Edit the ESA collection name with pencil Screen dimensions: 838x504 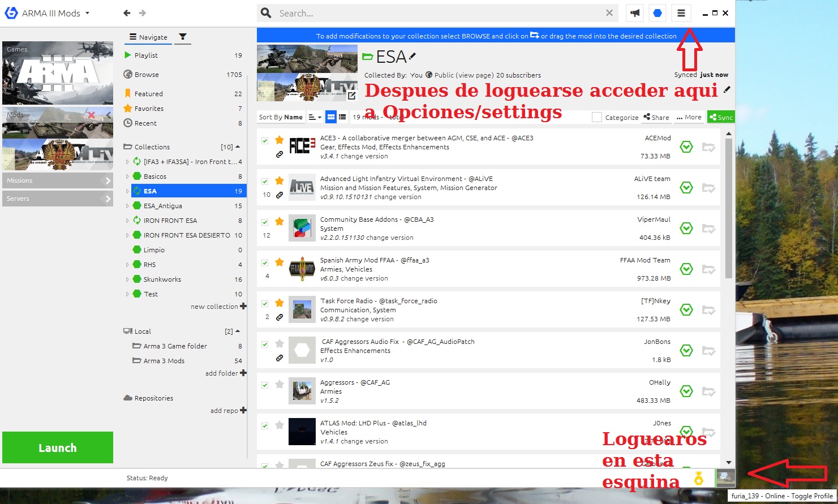pyautogui.click(x=412, y=56)
